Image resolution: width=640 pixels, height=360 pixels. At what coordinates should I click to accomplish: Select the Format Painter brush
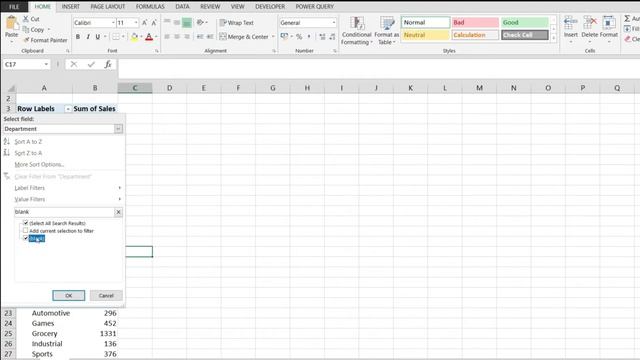26,40
